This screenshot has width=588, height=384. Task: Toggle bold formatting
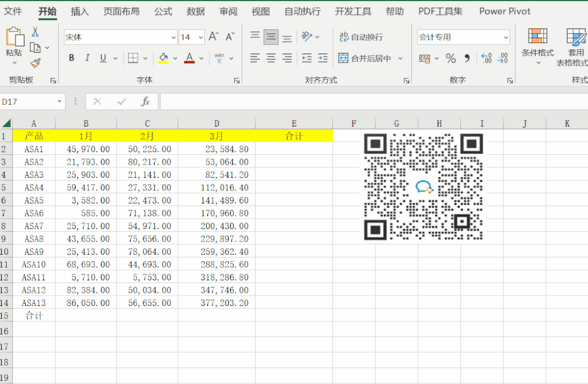[x=71, y=58]
